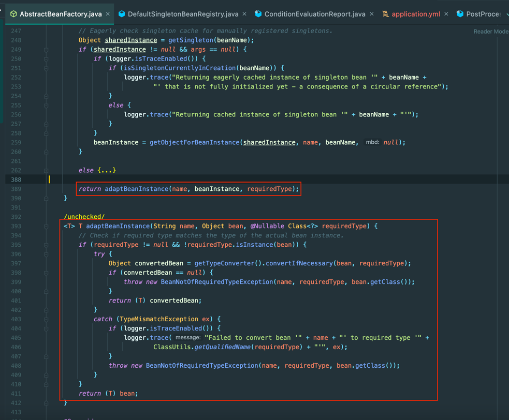
Task: Collapse the catch block at line 403
Action: tap(46, 320)
